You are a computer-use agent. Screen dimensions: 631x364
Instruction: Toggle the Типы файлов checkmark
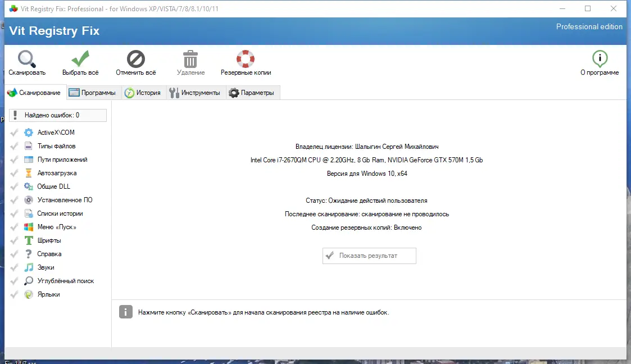click(x=14, y=146)
